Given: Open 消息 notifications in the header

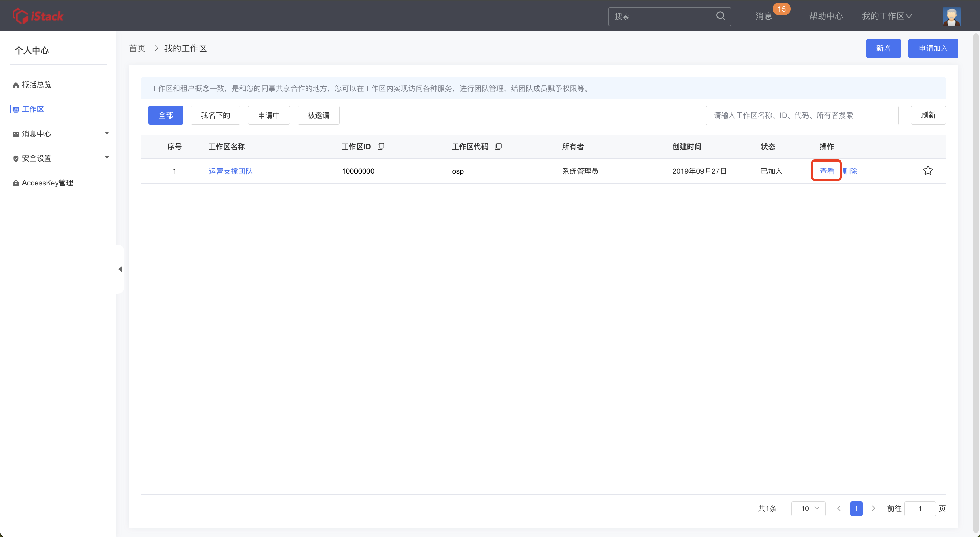Looking at the screenshot, I should coord(764,16).
